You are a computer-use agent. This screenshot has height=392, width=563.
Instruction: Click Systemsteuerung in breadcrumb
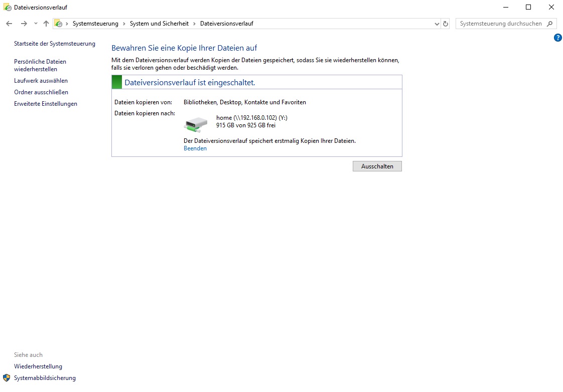95,24
